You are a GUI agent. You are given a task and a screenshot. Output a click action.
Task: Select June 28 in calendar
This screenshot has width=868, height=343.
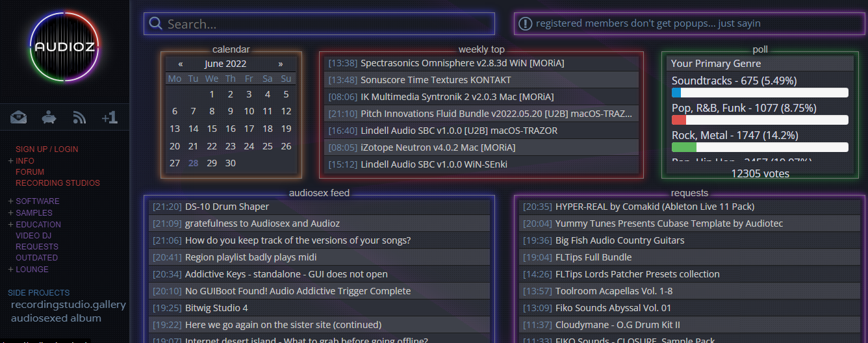tap(194, 163)
